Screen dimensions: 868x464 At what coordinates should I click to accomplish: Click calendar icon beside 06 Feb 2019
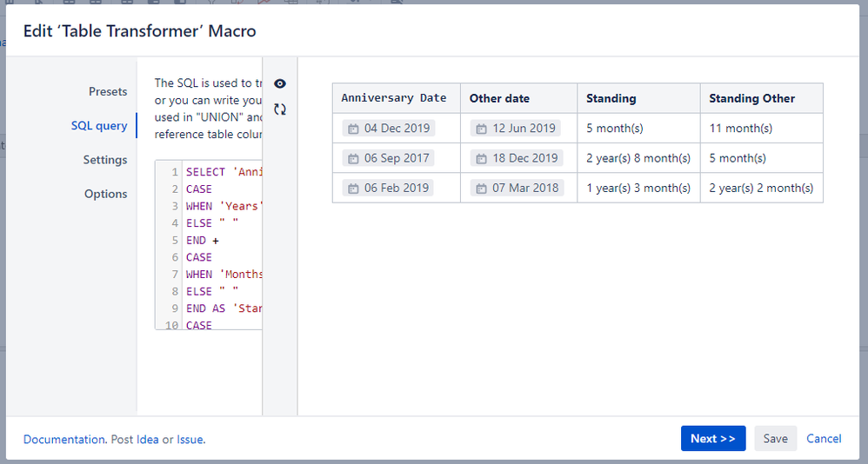[x=353, y=189]
